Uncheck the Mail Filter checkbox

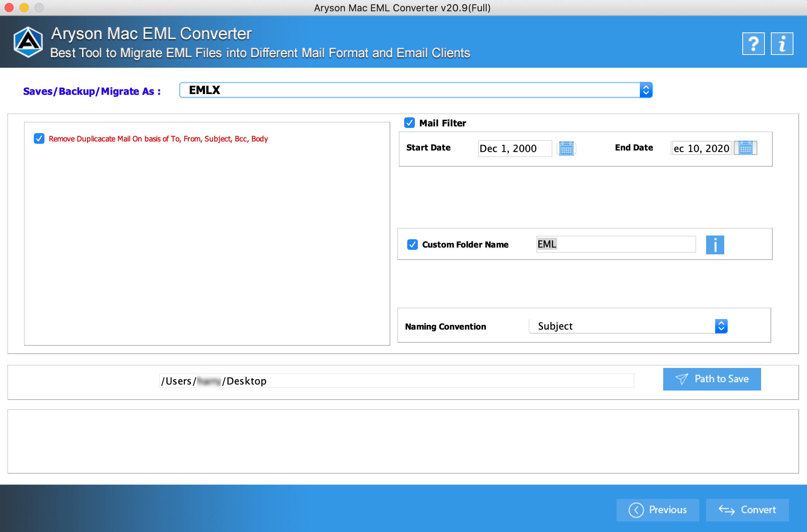point(410,123)
